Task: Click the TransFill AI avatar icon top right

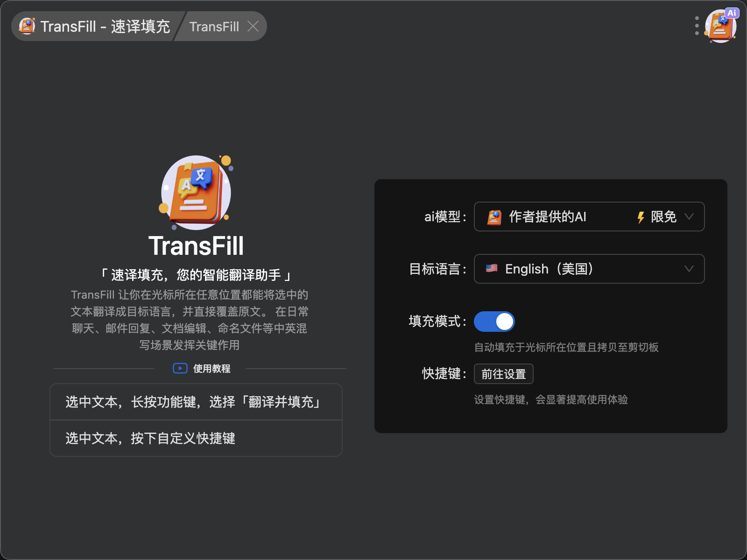Action: [x=721, y=26]
